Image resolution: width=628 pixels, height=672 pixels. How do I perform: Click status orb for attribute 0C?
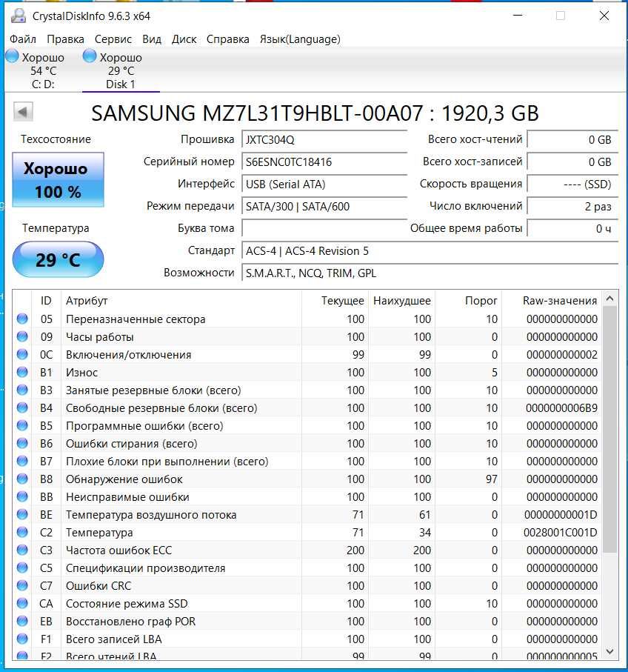[22, 354]
